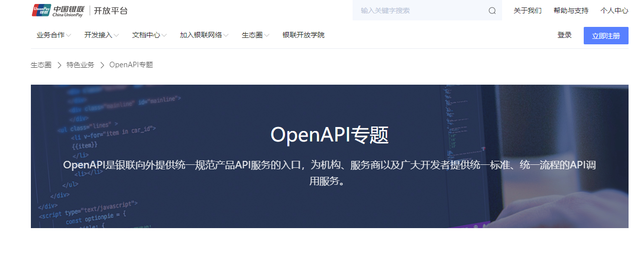
Task: Expand the chevron next to 业务合作
Action: 69,35
